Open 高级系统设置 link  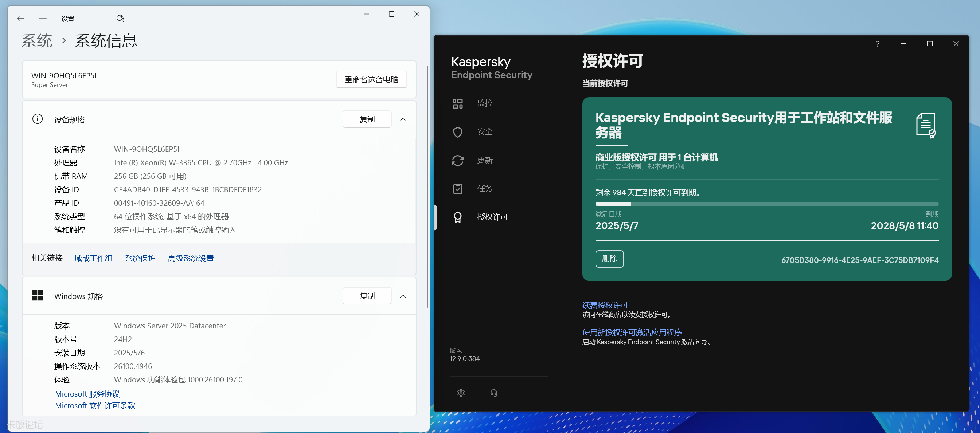click(x=191, y=259)
